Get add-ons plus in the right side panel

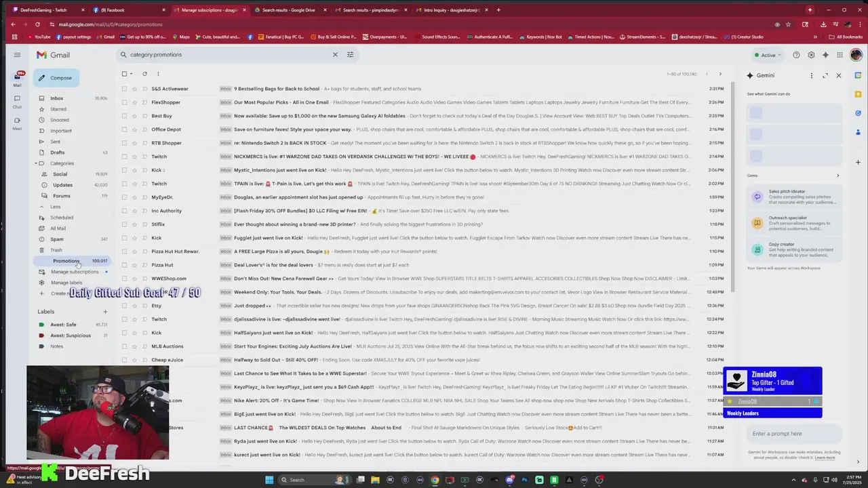(858, 163)
